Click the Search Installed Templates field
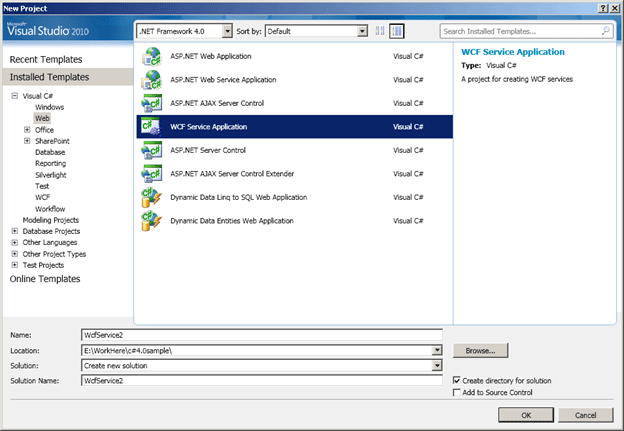This screenshot has height=431, width=624. (526, 31)
